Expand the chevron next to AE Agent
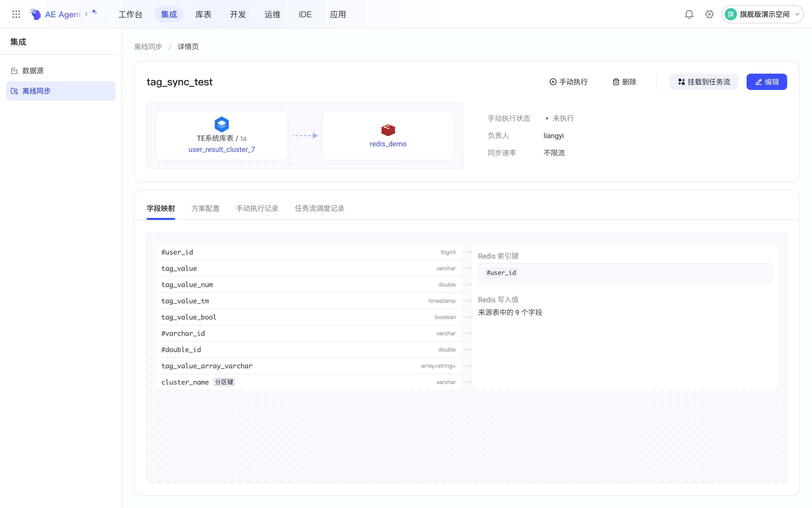This screenshot has height=508, width=812. [x=86, y=14]
